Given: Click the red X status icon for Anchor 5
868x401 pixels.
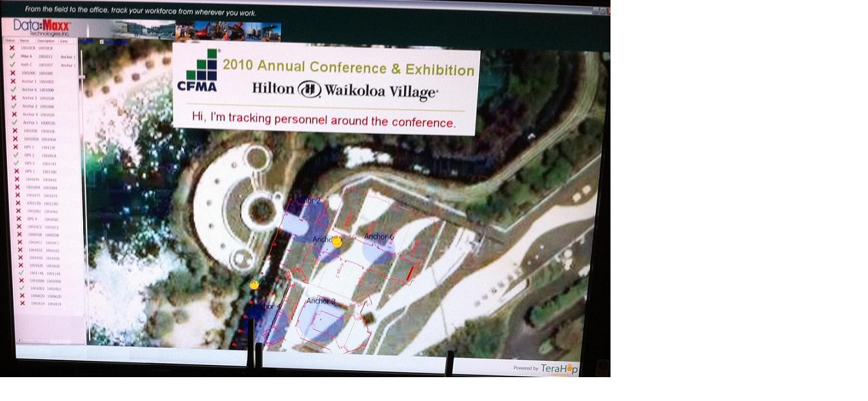Looking at the screenshot, I should click(x=14, y=98).
